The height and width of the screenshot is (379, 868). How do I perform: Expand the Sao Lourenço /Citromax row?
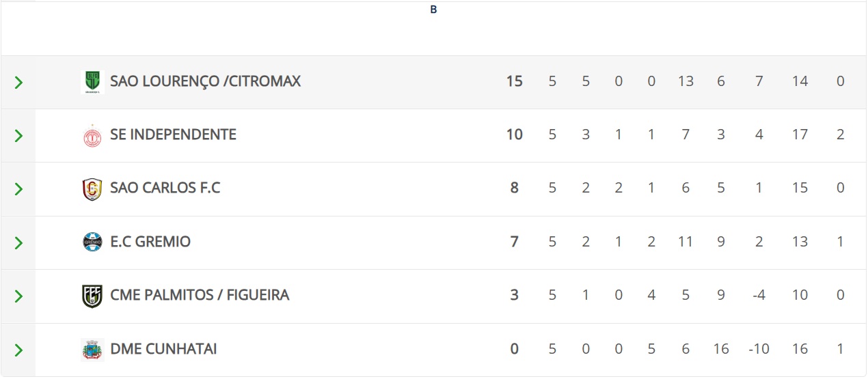click(x=18, y=83)
